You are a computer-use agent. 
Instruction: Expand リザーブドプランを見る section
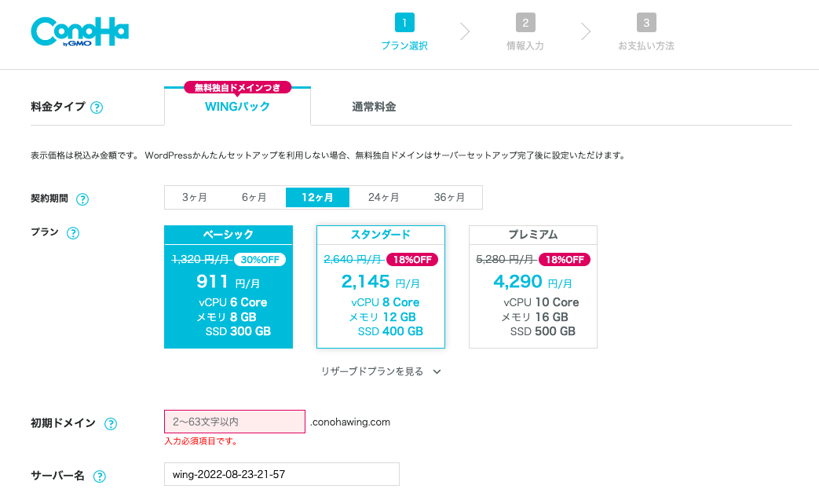[x=381, y=371]
